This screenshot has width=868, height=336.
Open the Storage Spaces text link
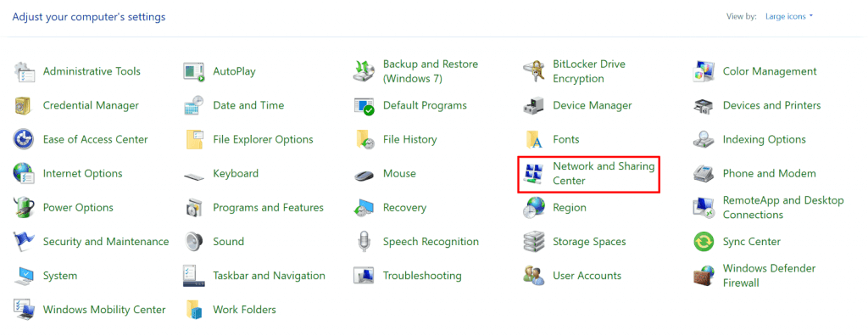tap(590, 242)
